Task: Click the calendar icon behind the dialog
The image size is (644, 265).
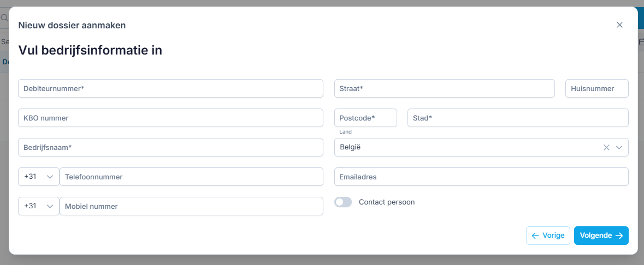Action: (x=641, y=42)
